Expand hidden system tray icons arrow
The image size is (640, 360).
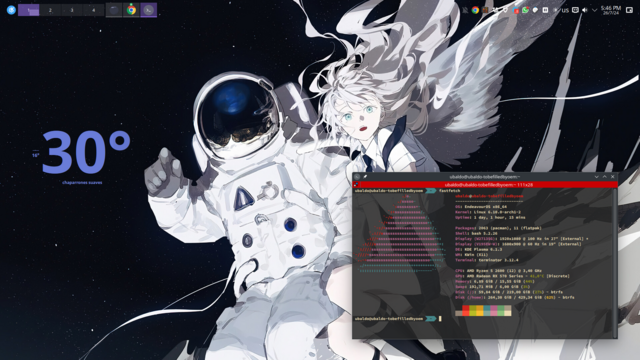pos(594,10)
